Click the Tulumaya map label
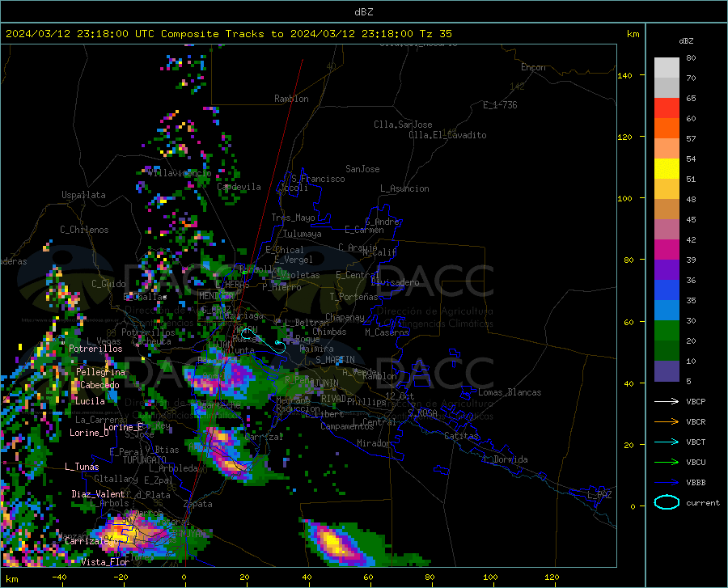Viewport: 728px width, 588px height. click(303, 234)
